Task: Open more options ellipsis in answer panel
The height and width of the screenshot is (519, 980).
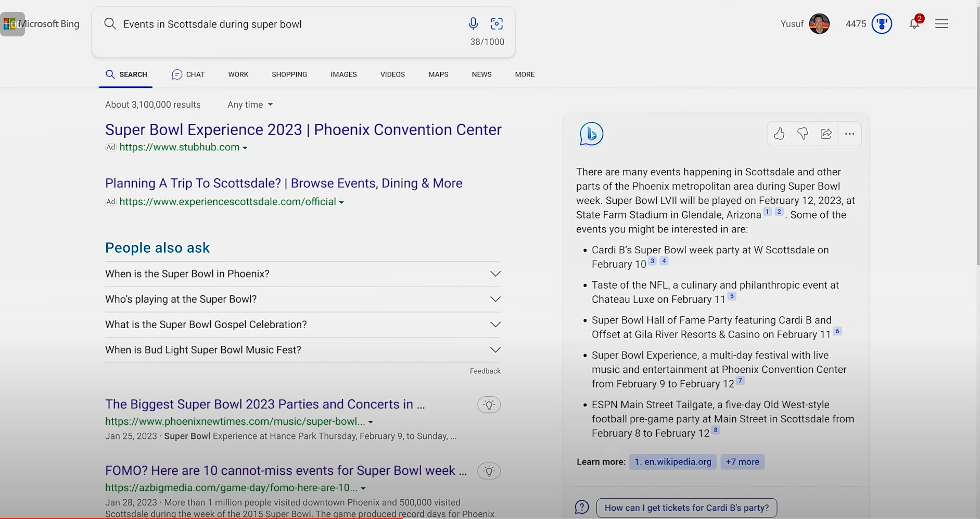Action: tap(849, 134)
